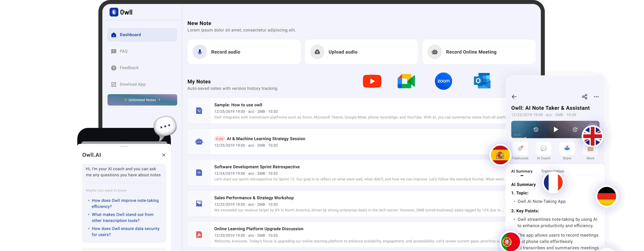
Task: Click the Unlimited Notes button
Action: point(142,100)
